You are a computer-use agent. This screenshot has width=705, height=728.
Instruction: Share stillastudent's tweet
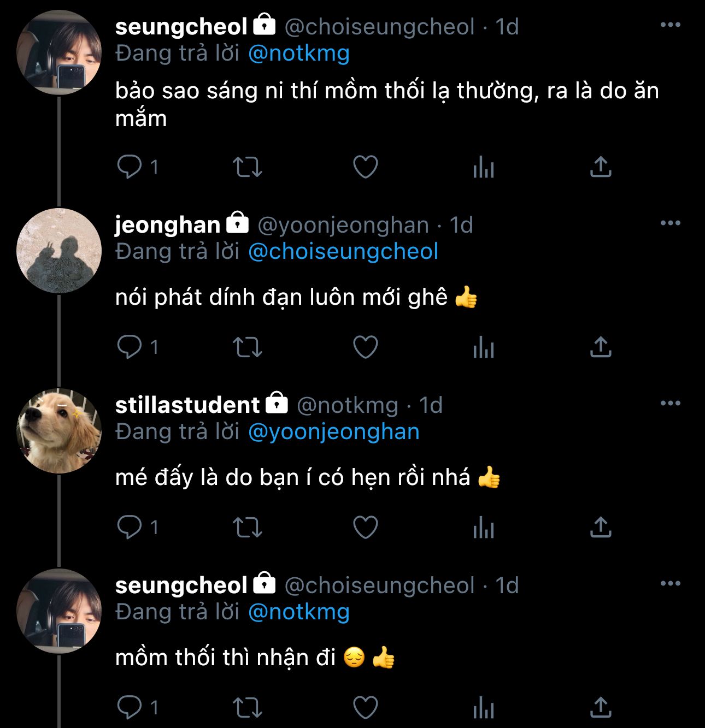(x=601, y=528)
